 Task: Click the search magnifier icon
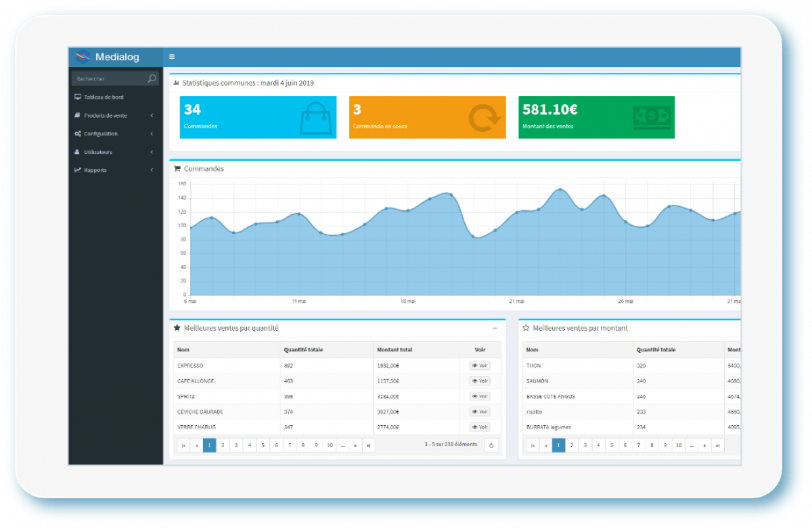(x=152, y=78)
